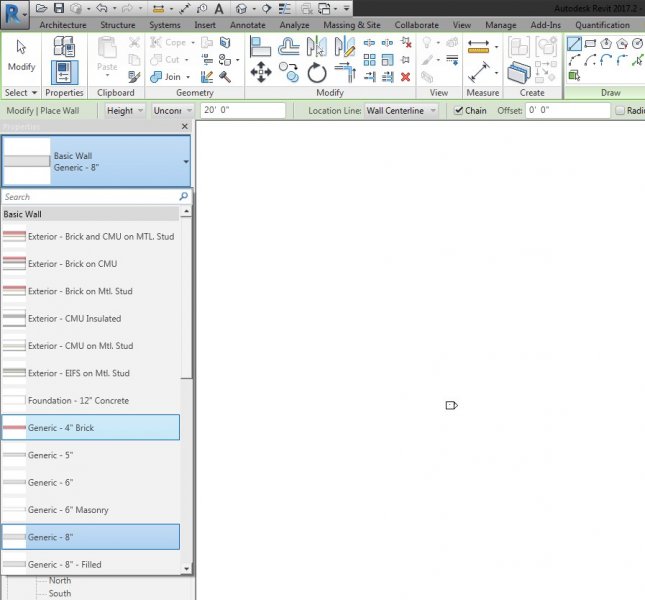This screenshot has height=600, width=645.
Task: Open the Height dropdown in options bar
Action: point(125,111)
